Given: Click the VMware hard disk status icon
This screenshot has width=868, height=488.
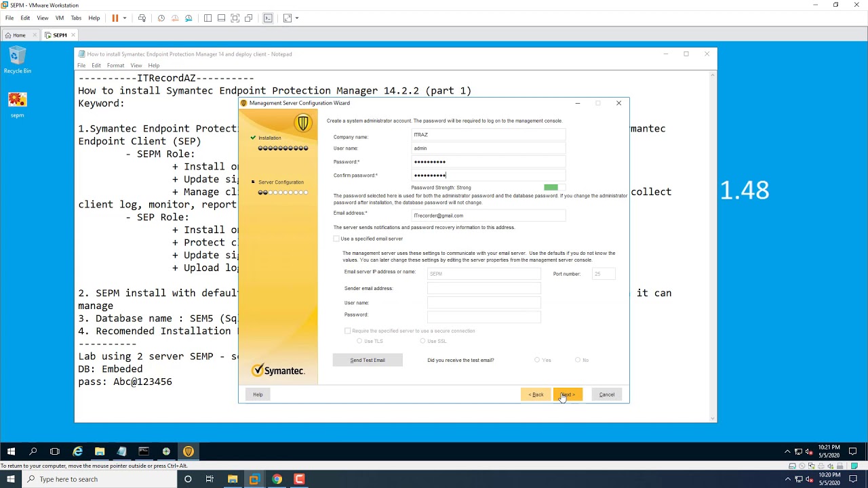Looking at the screenshot, I should point(792,466).
